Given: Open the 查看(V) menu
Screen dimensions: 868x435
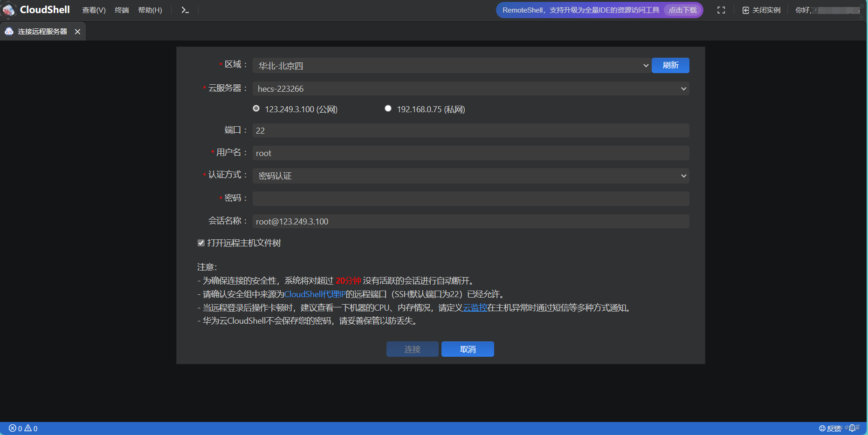Looking at the screenshot, I should pyautogui.click(x=94, y=10).
